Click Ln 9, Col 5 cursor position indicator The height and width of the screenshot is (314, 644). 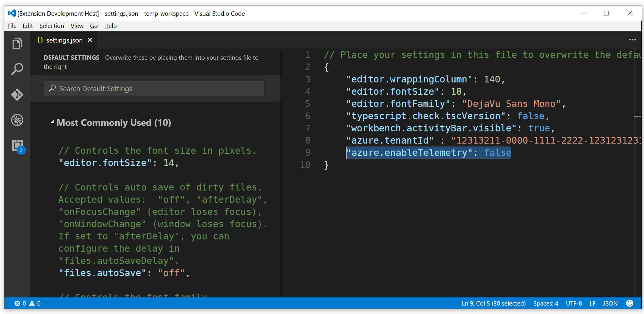[494, 304]
